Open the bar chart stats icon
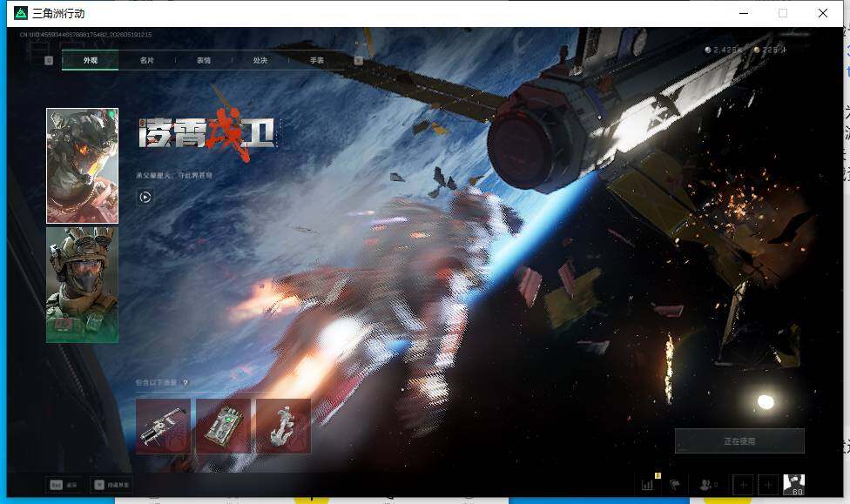This screenshot has height=504, width=850. click(x=648, y=485)
